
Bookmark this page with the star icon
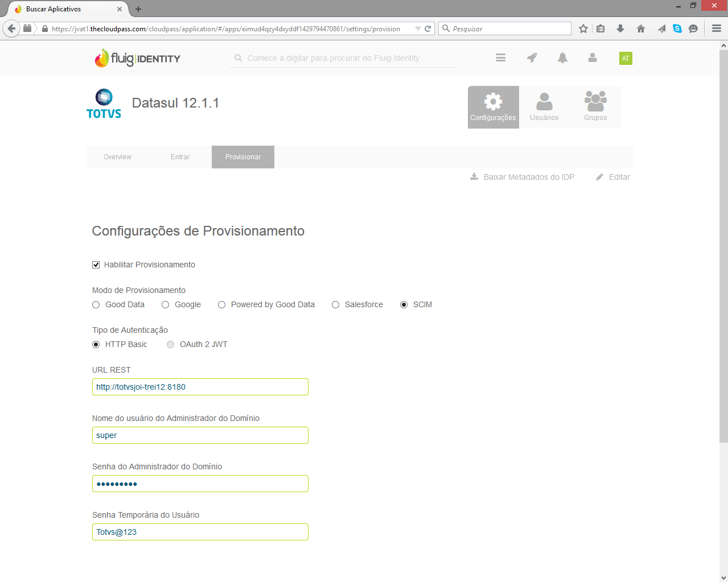click(583, 28)
